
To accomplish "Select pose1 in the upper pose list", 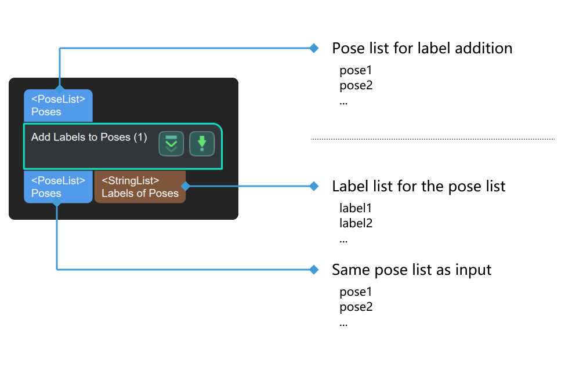I will pos(356,70).
